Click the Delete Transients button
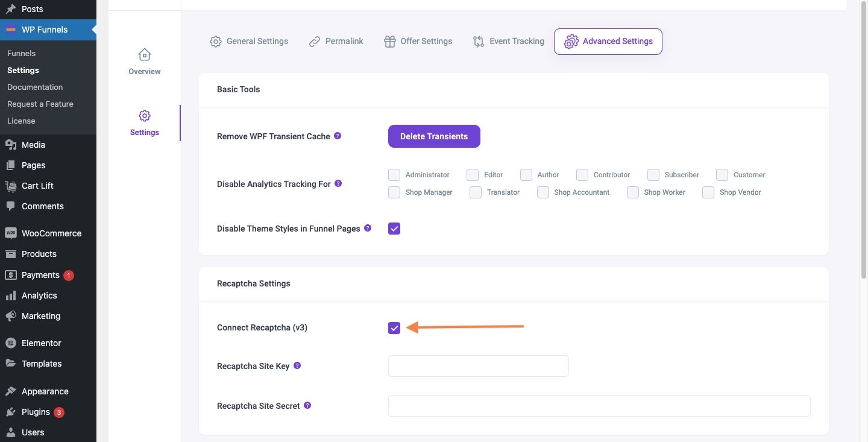The height and width of the screenshot is (442, 868). [x=434, y=136]
